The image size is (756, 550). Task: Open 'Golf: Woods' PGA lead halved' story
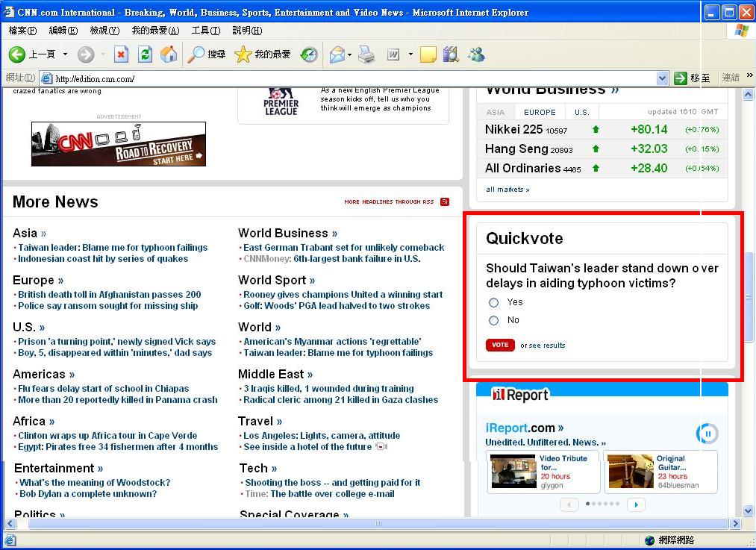(x=337, y=306)
